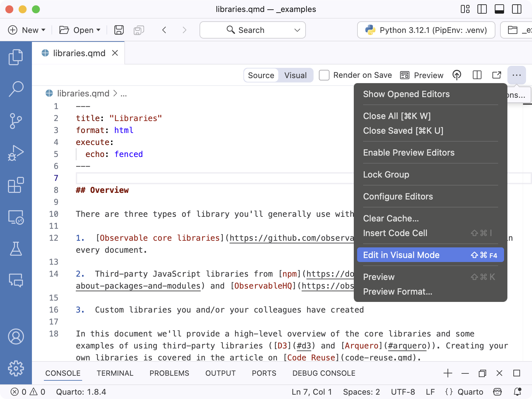Open the Source Control view
The height and width of the screenshot is (399, 532).
pyautogui.click(x=16, y=120)
